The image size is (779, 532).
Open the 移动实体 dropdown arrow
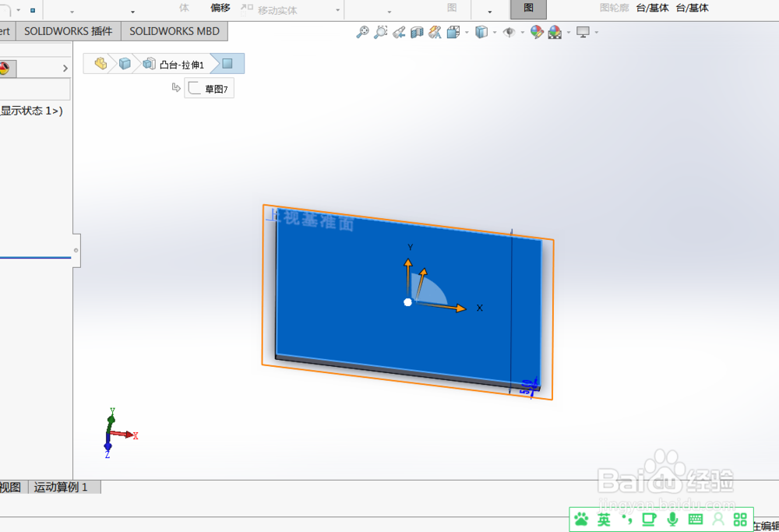coord(338,10)
